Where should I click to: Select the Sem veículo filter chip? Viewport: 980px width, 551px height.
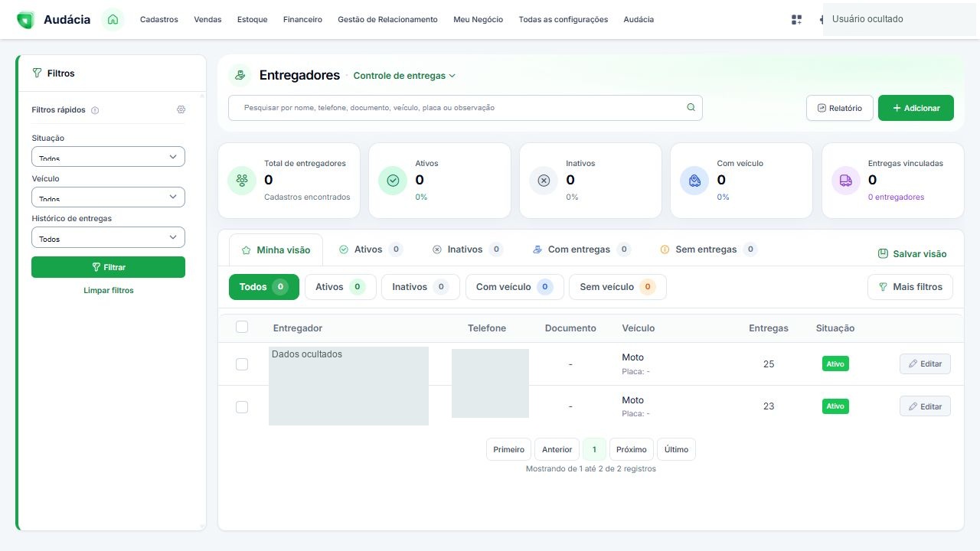tap(618, 287)
